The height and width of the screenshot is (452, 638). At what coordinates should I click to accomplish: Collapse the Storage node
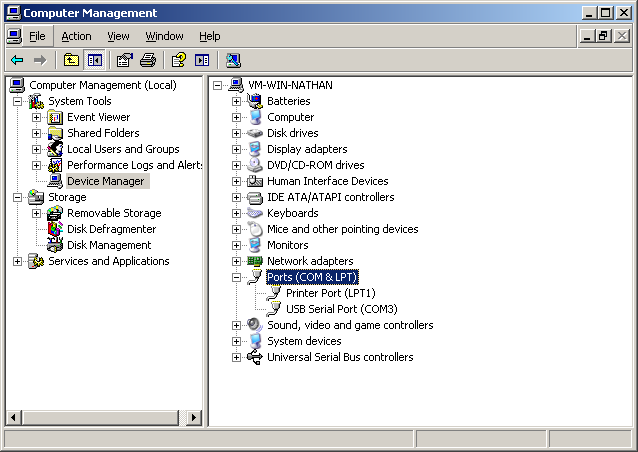click(17, 197)
